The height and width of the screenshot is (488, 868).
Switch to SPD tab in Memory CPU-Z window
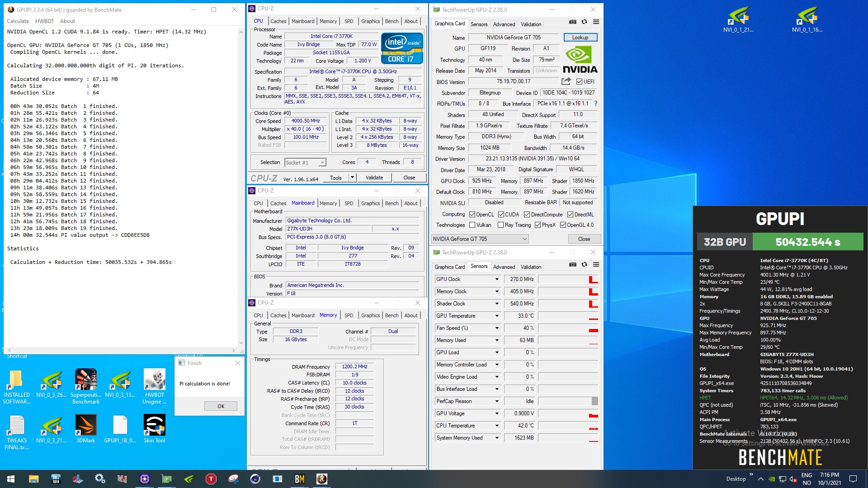pyautogui.click(x=349, y=315)
